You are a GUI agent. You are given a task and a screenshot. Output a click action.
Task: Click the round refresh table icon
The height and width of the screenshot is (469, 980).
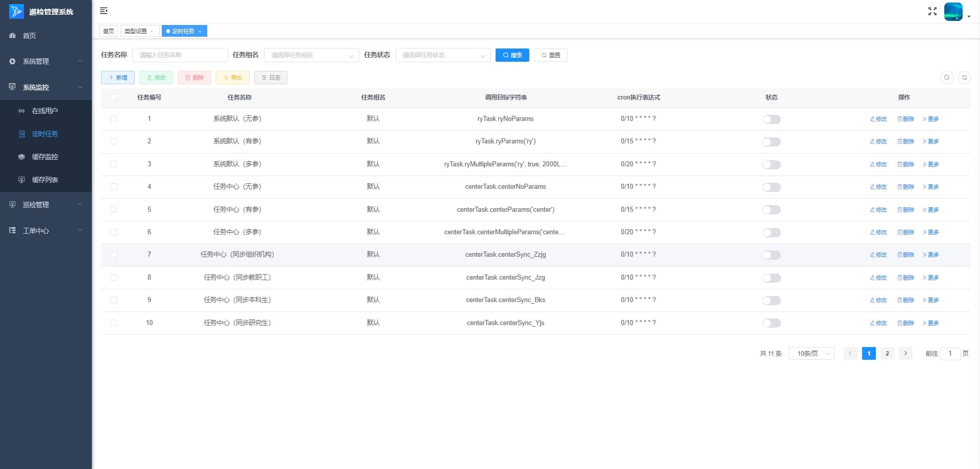tap(964, 78)
